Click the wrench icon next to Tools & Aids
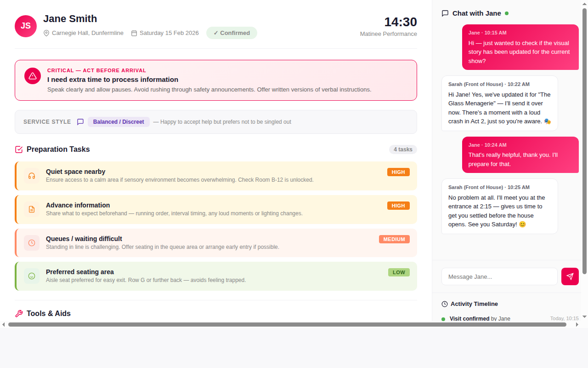Screen dimensions: 588x368 [x=19, y=313]
